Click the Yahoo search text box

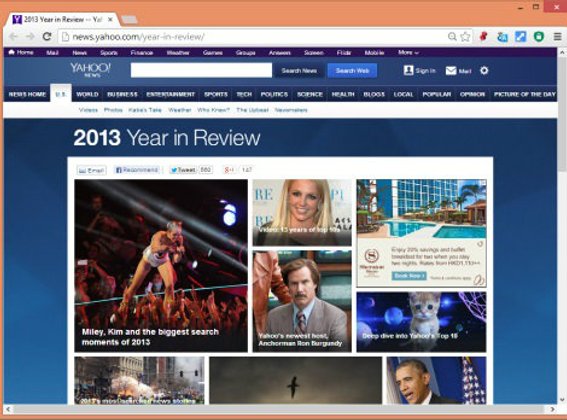(x=201, y=70)
